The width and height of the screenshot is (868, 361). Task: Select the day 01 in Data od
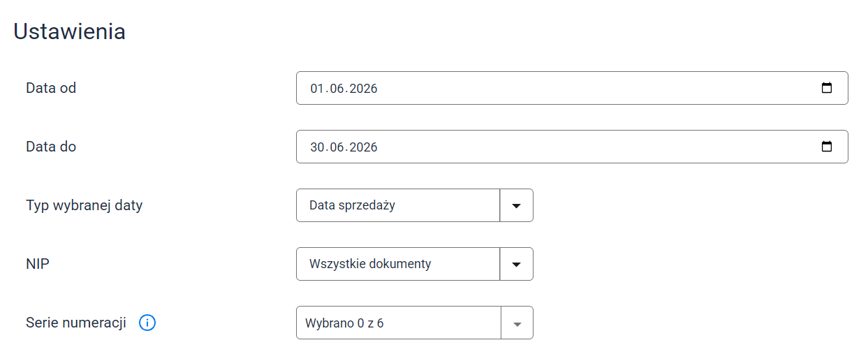318,89
